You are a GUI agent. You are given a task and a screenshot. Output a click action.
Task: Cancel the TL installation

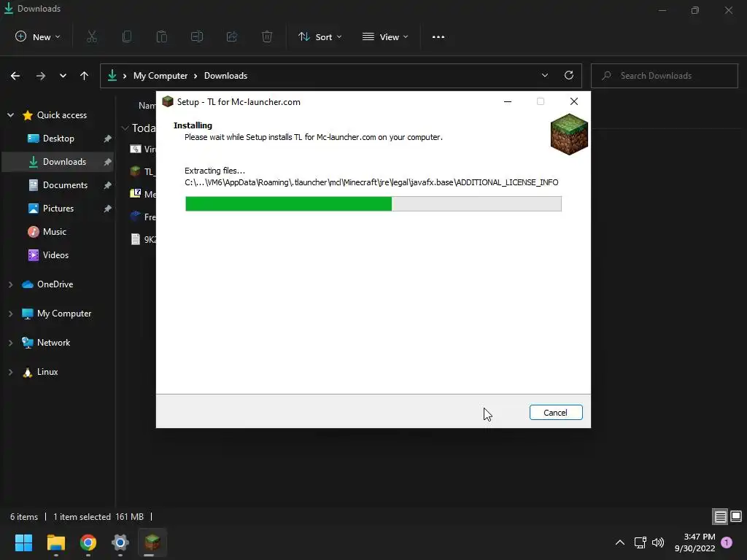pos(555,413)
